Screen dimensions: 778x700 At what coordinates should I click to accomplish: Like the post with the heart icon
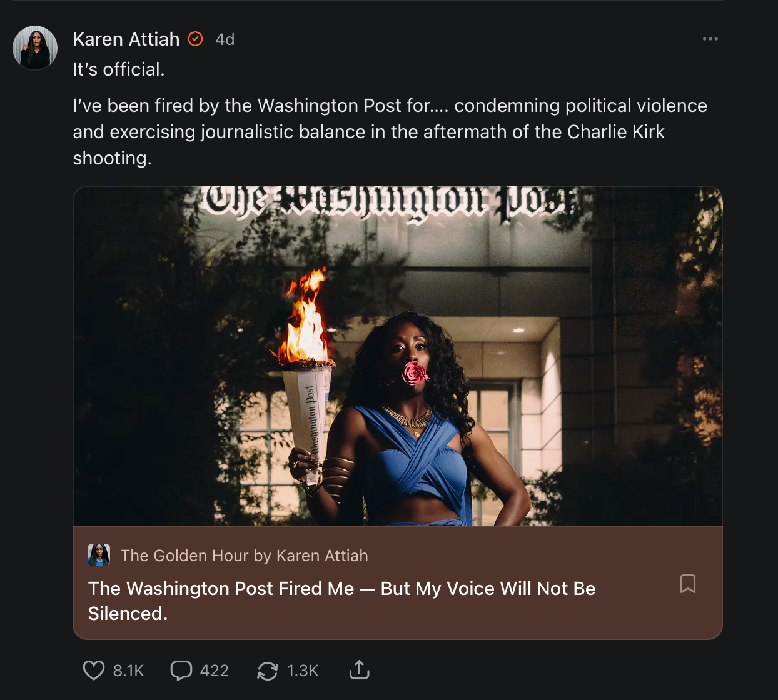coord(94,671)
